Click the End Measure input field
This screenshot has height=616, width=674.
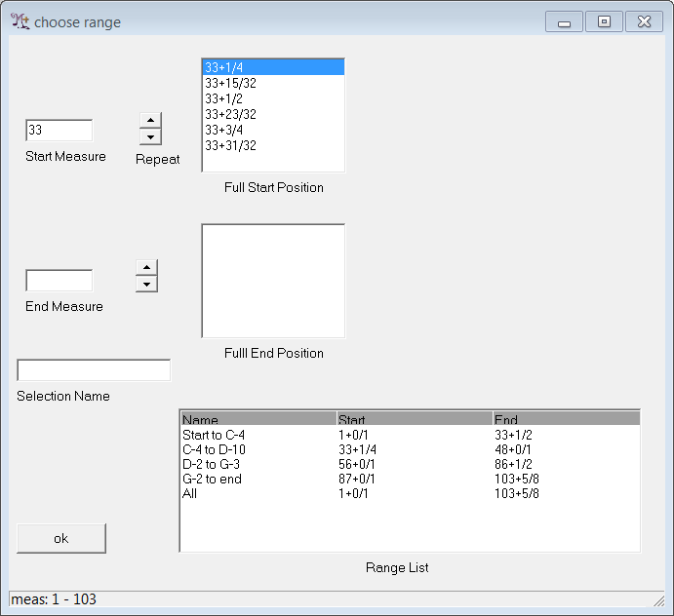pos(59,281)
